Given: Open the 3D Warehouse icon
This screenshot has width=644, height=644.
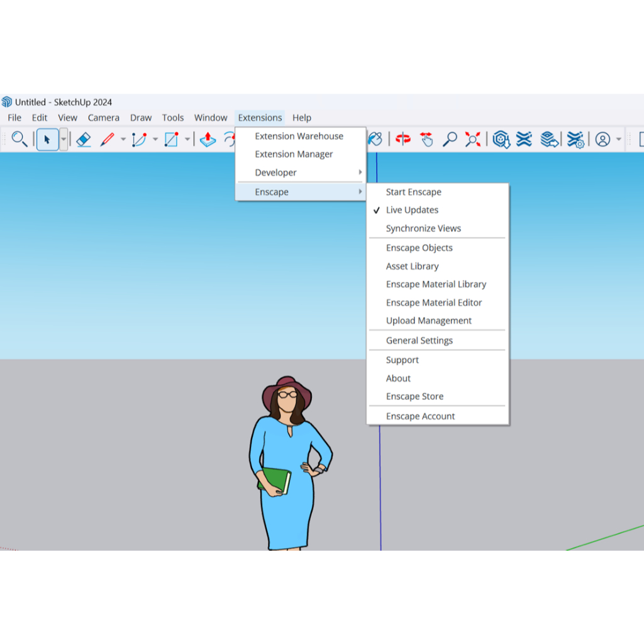Looking at the screenshot, I should coord(501,140).
